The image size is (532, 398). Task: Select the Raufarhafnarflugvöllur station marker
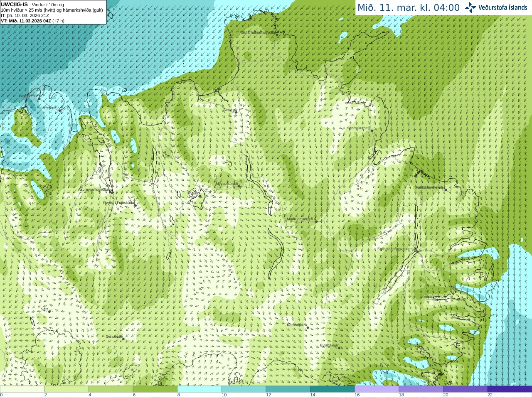pos(277,35)
